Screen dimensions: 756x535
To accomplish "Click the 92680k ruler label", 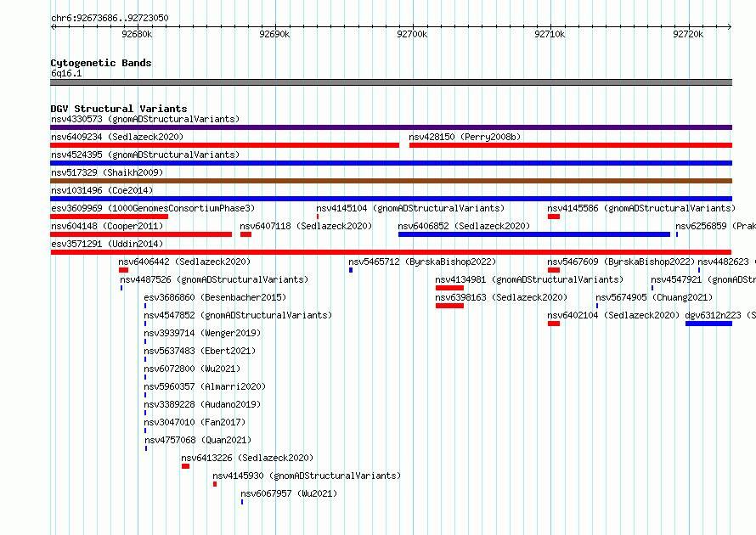I will (x=137, y=34).
